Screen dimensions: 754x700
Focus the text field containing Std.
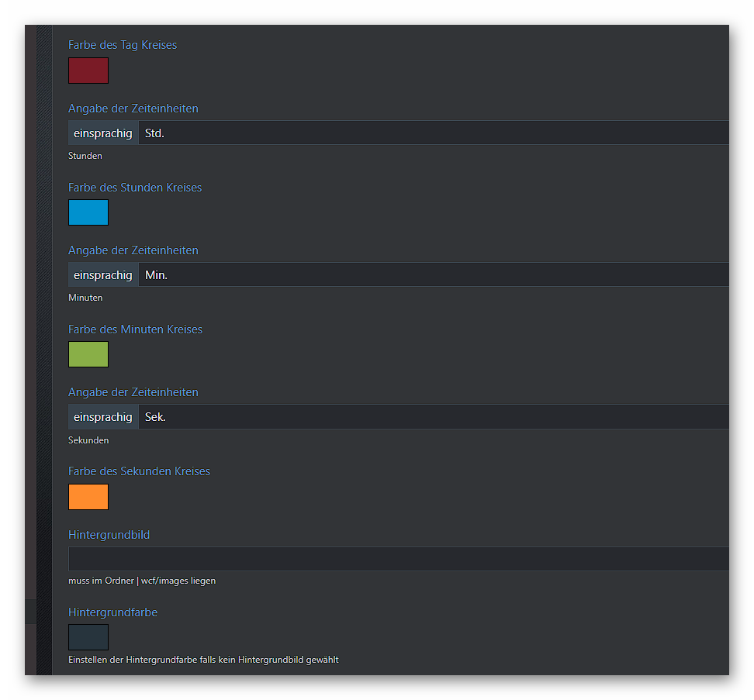433,133
